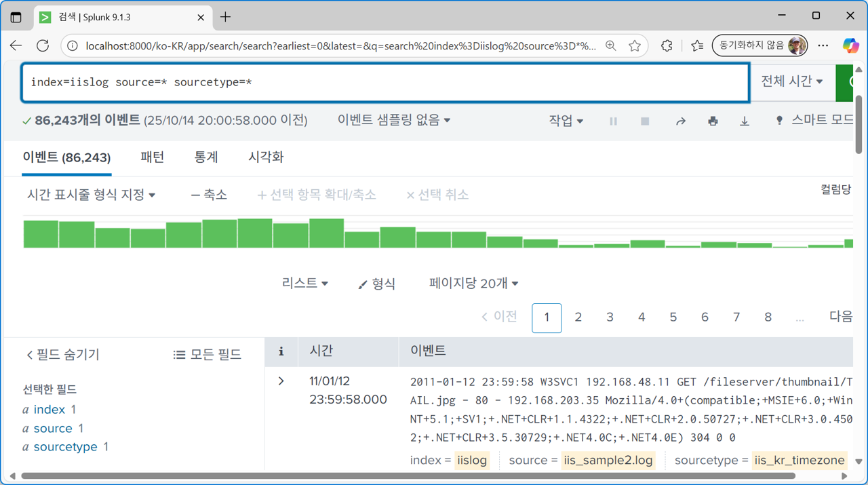Open the browser extensions icon
This screenshot has height=485, width=868.
(x=667, y=45)
